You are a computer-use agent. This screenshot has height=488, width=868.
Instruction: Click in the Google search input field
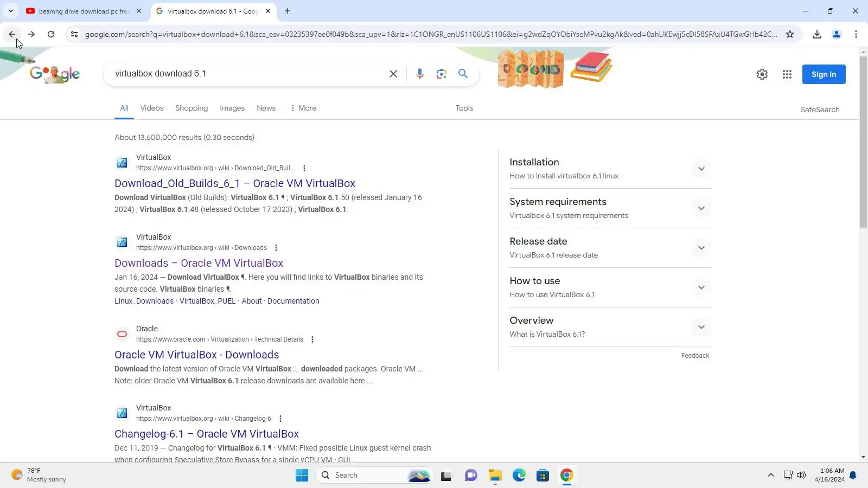point(247,74)
